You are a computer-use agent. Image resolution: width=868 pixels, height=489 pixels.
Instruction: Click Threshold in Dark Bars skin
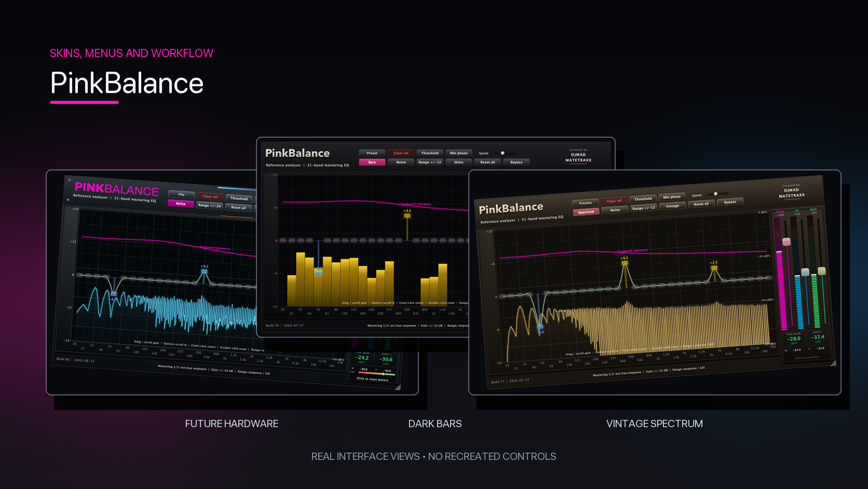(x=430, y=153)
